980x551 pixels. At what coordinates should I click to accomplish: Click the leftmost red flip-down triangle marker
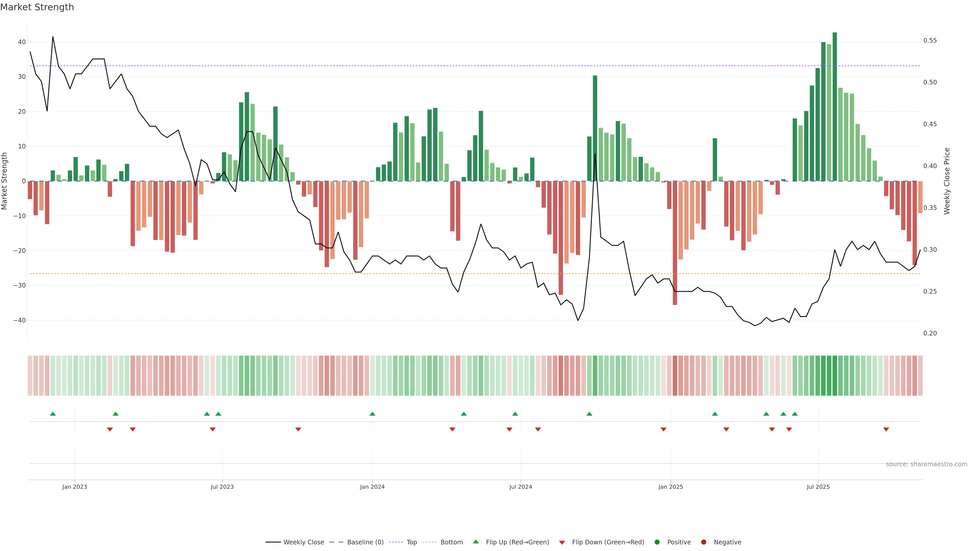click(x=110, y=429)
